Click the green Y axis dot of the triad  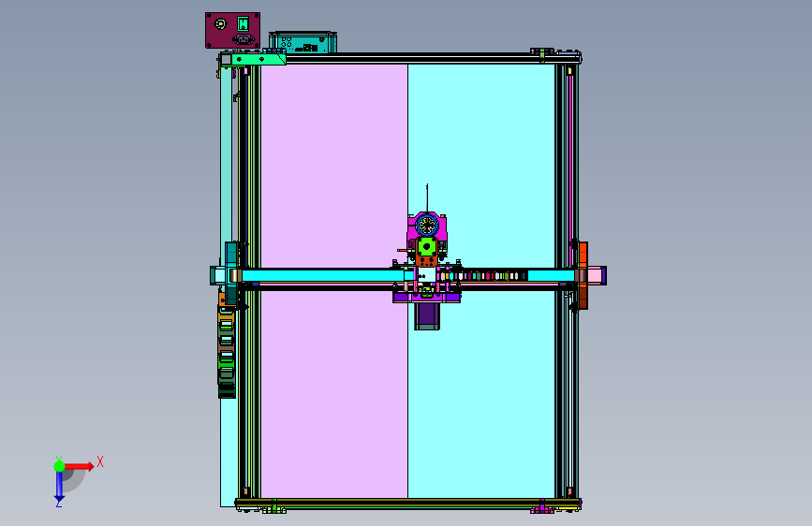59,466
